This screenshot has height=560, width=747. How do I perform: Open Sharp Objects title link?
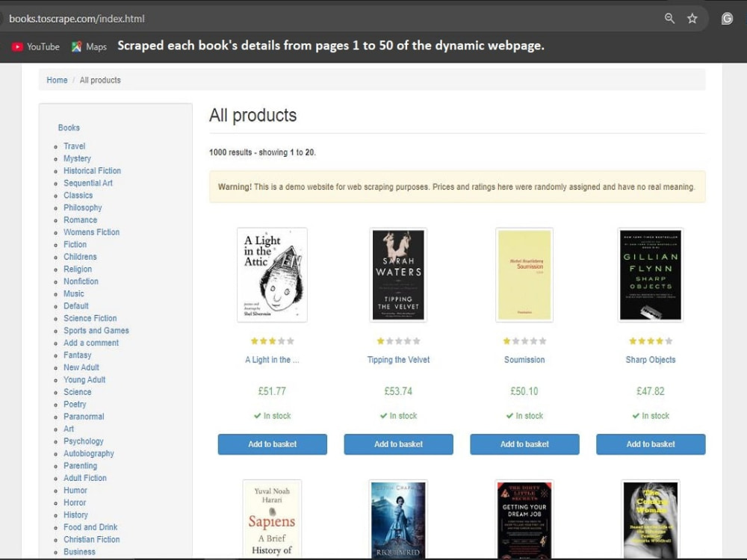pyautogui.click(x=651, y=360)
